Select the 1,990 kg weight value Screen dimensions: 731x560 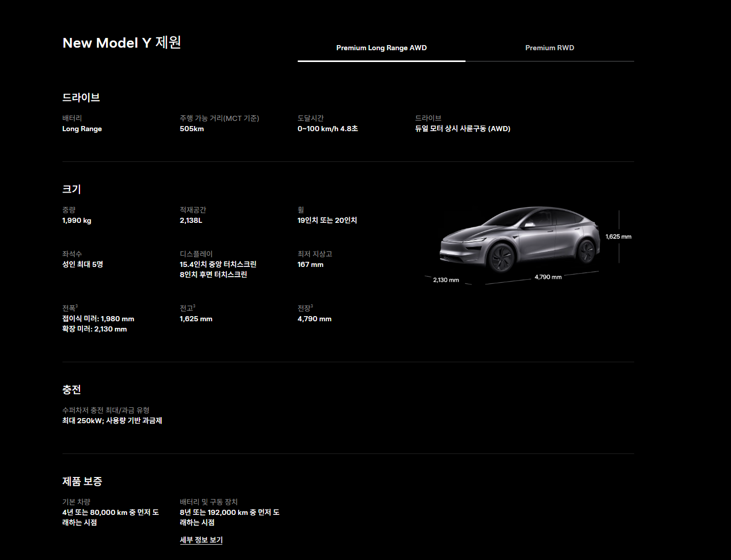click(77, 221)
